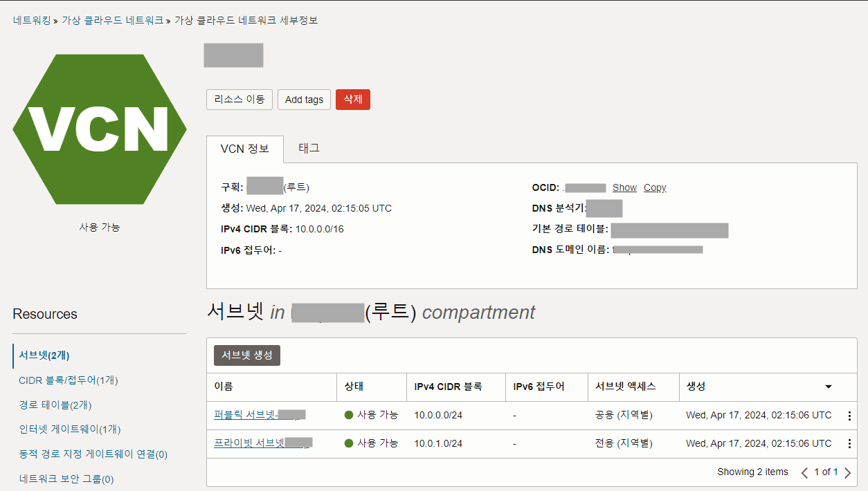This screenshot has width=868, height=491.
Task: Select the VCN 정보 tab
Action: [244, 149]
